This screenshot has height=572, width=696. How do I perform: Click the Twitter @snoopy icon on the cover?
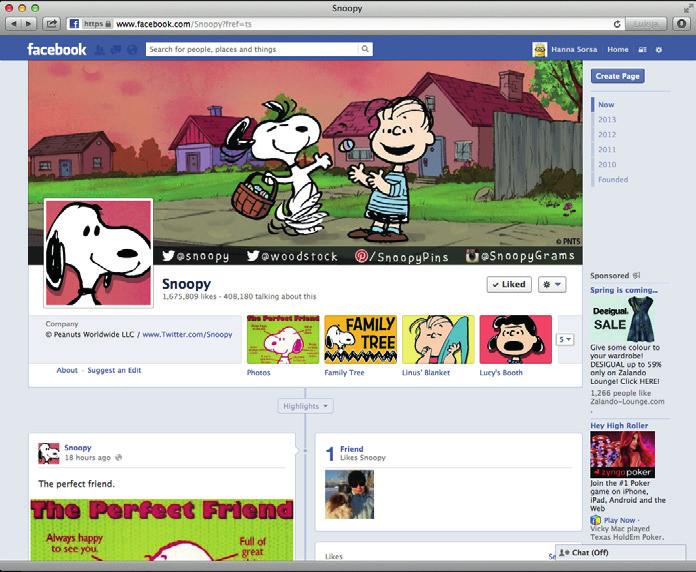click(x=168, y=256)
